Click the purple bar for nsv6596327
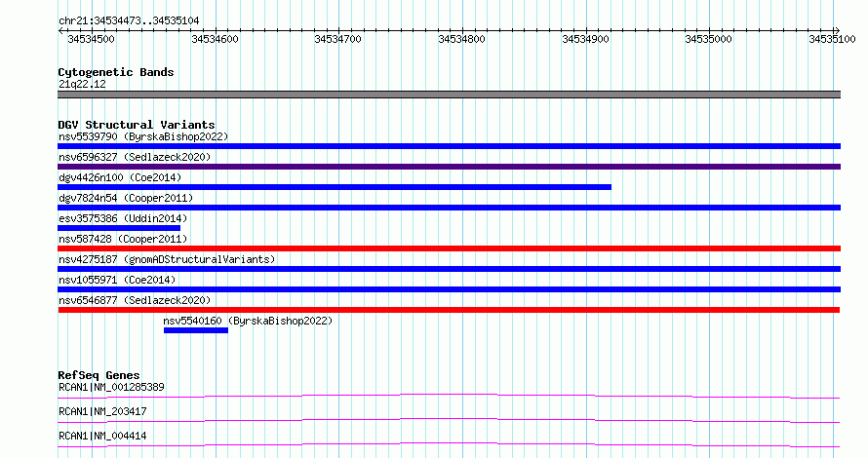The height and width of the screenshot is (458, 868). tap(449, 167)
